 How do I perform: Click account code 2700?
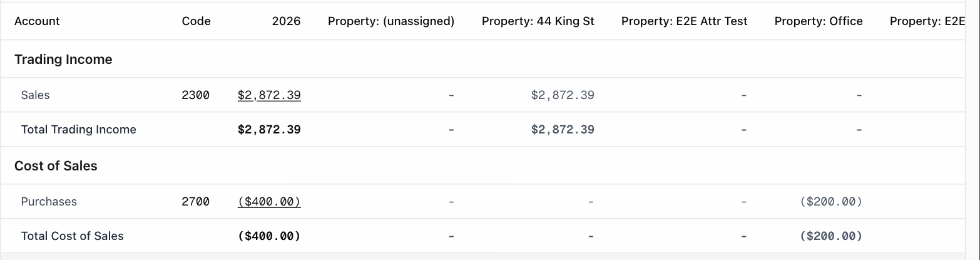[196, 202]
